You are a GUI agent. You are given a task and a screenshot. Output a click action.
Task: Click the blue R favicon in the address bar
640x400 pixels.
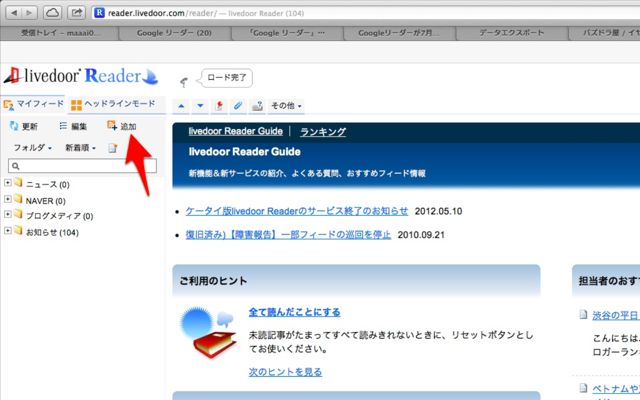pyautogui.click(x=99, y=13)
